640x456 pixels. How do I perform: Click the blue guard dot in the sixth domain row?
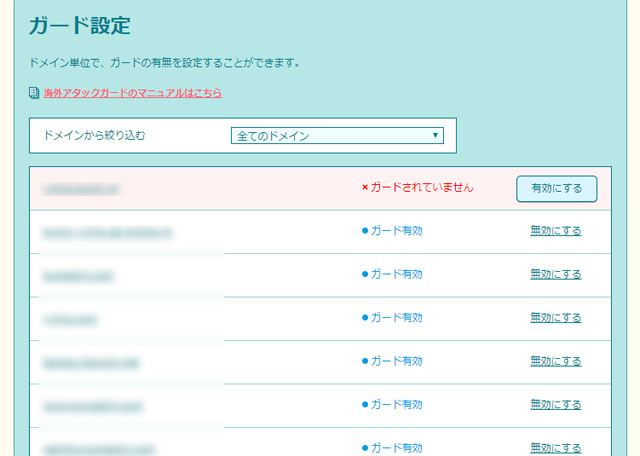pos(365,405)
